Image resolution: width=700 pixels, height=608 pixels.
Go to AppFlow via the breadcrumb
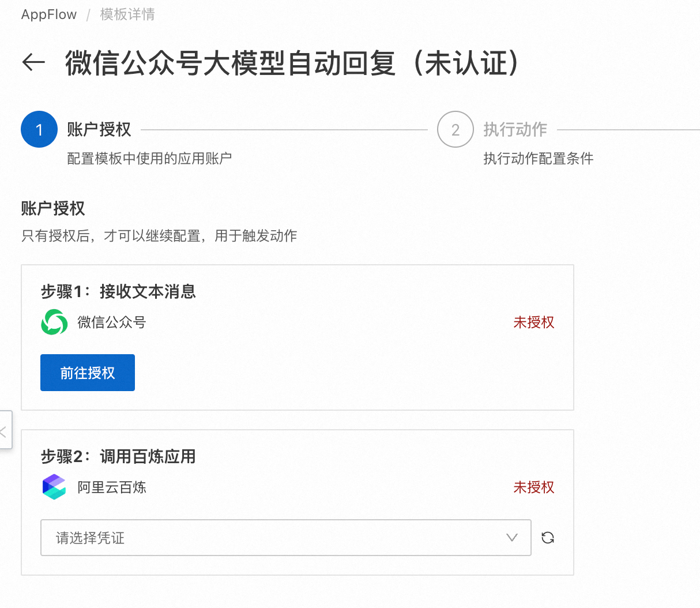click(x=49, y=14)
